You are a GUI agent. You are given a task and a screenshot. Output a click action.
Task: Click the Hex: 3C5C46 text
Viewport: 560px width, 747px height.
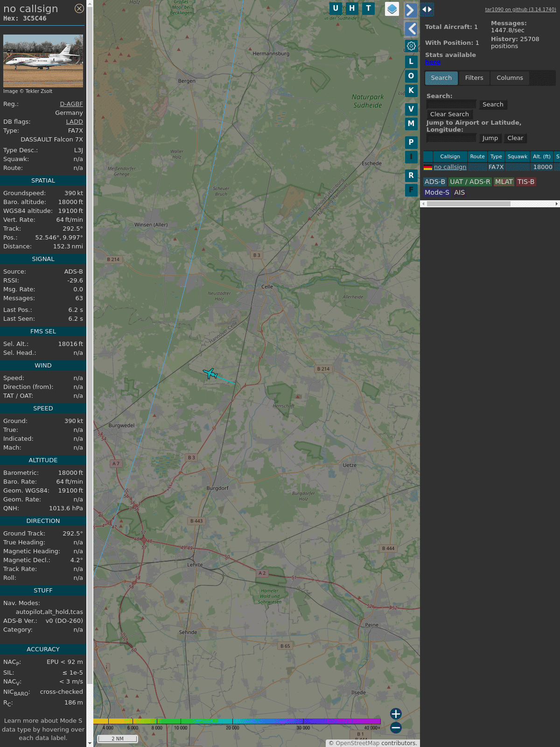pos(25,19)
